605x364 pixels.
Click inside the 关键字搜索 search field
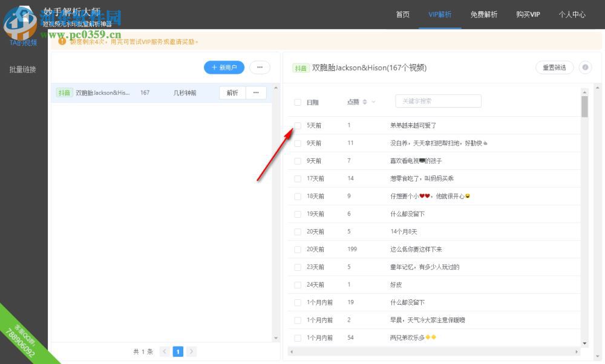tap(438, 101)
